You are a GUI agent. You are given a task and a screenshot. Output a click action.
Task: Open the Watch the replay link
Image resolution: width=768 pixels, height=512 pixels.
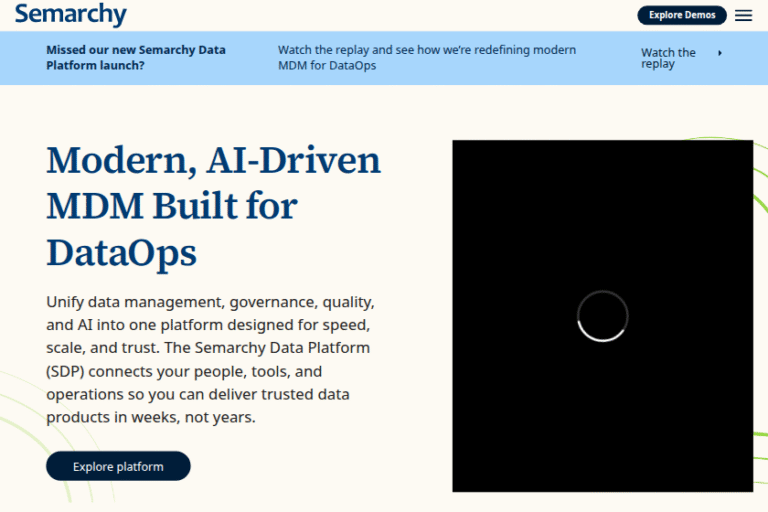click(x=668, y=58)
